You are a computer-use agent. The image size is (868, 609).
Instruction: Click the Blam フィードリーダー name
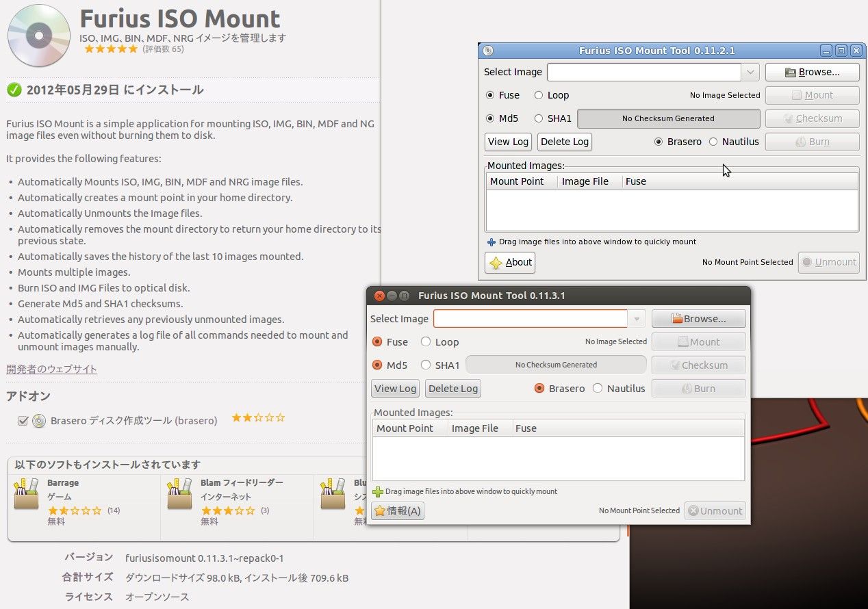pyautogui.click(x=242, y=483)
